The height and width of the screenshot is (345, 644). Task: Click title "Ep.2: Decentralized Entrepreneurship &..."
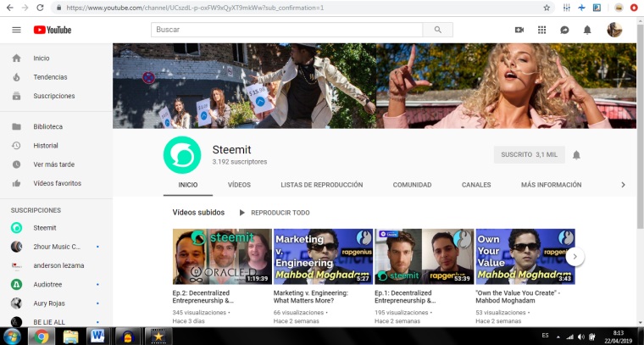(203, 297)
